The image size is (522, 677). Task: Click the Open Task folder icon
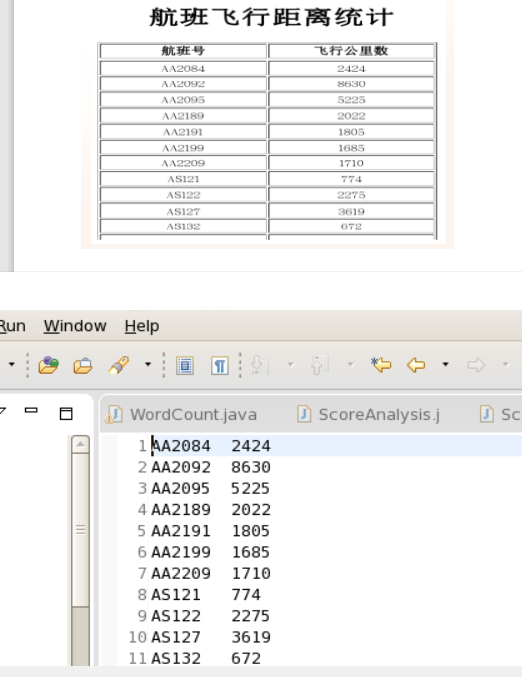(x=83, y=366)
